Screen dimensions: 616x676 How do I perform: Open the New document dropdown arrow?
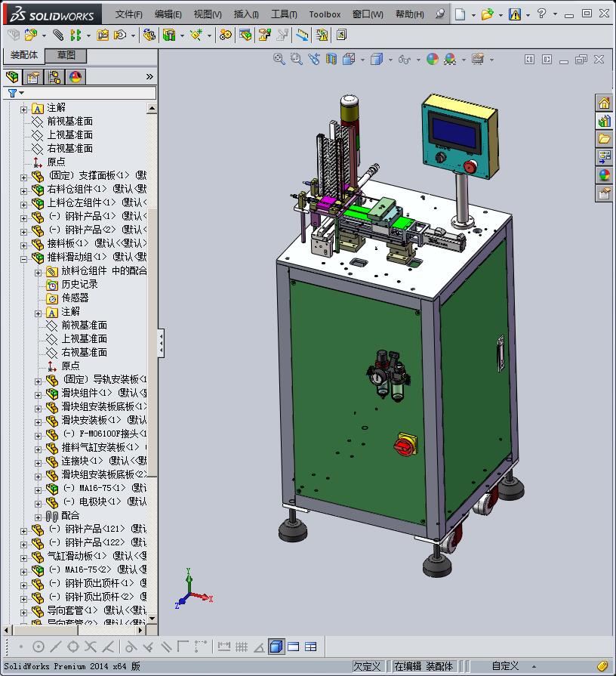tap(473, 15)
